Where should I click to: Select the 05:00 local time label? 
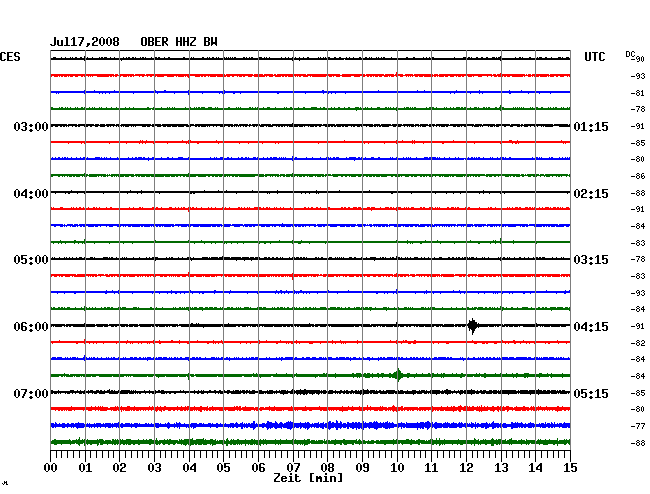pos(31,260)
